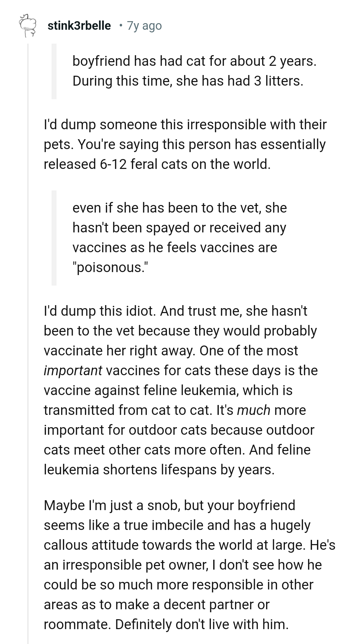Click the gray bar beside the first quote
The image size is (357, 644).
tap(54, 71)
